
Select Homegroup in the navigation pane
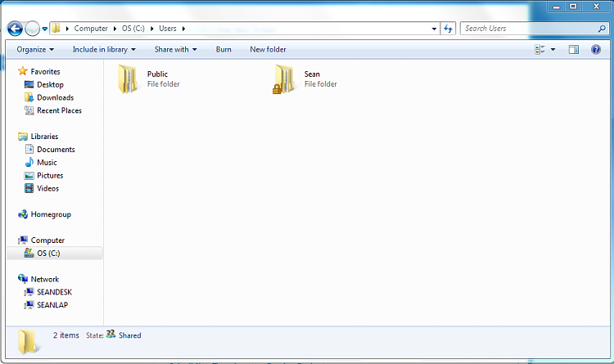coord(51,214)
